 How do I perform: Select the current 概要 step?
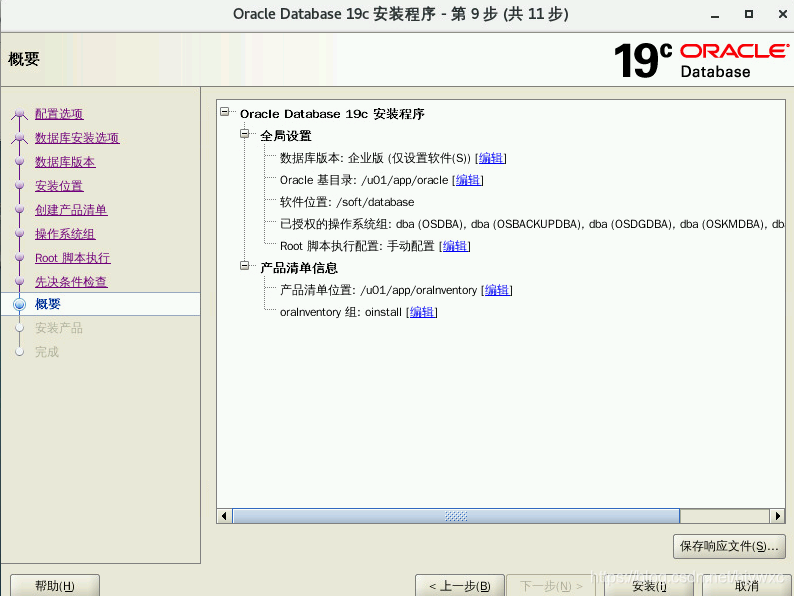[x=101, y=304]
